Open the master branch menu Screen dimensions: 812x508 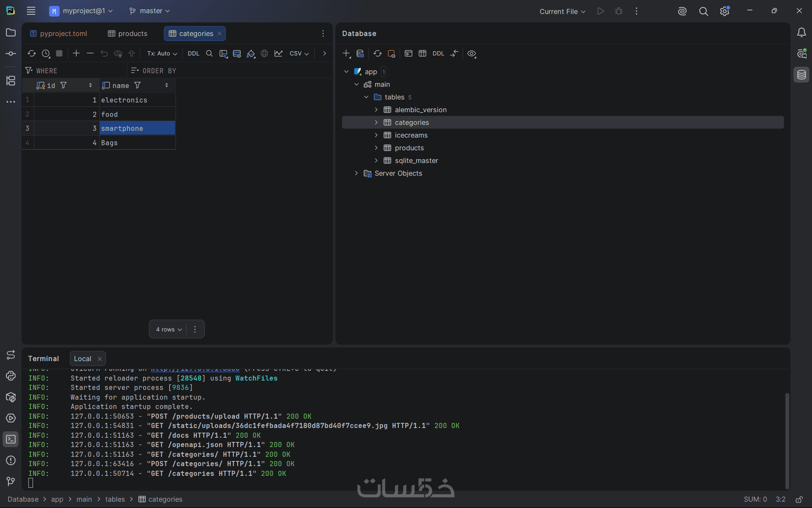pyautogui.click(x=150, y=11)
